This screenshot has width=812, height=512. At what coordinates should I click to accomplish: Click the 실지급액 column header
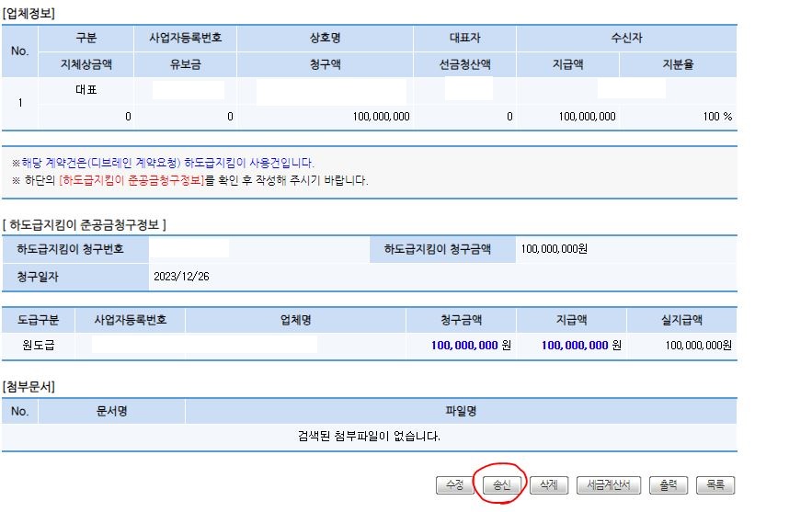(x=681, y=320)
